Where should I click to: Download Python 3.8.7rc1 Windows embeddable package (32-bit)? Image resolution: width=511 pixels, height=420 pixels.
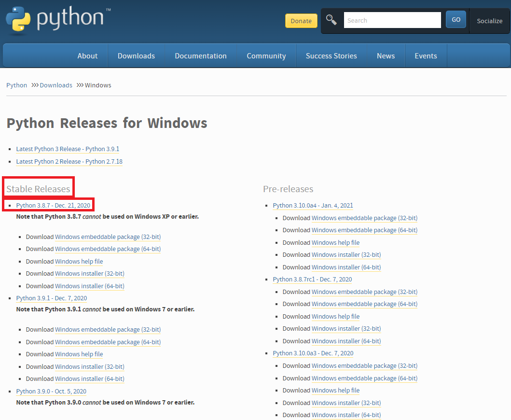364,292
